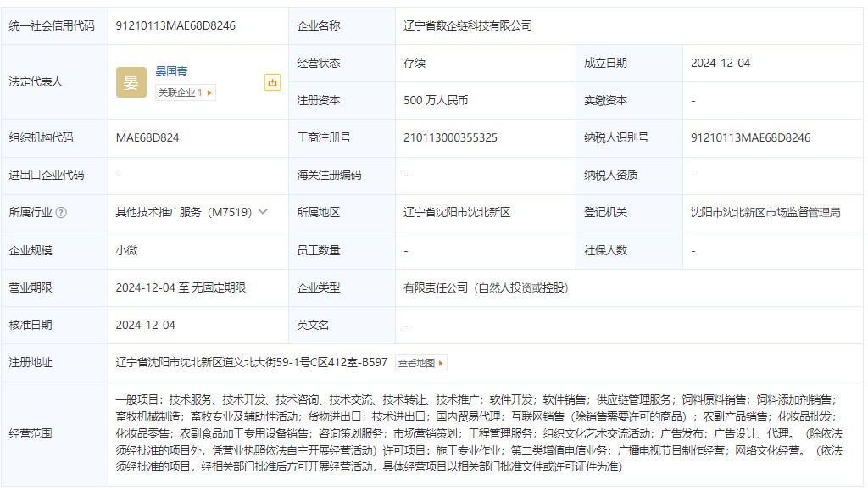
Task: Click the 纳税人识别号 label
Action: 616,138
